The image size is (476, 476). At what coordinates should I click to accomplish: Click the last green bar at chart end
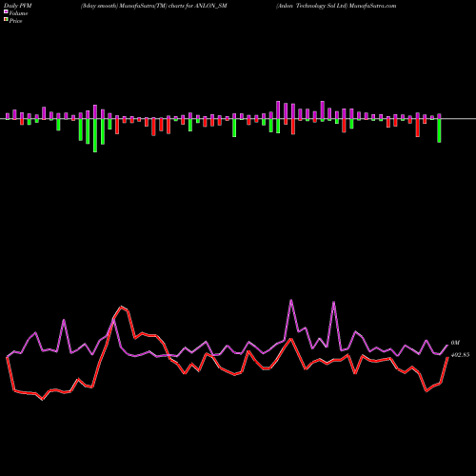(439, 130)
